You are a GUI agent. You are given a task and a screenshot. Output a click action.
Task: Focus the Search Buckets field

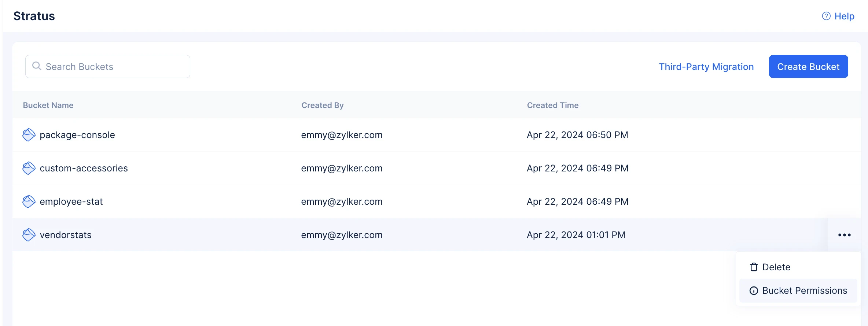(108, 66)
